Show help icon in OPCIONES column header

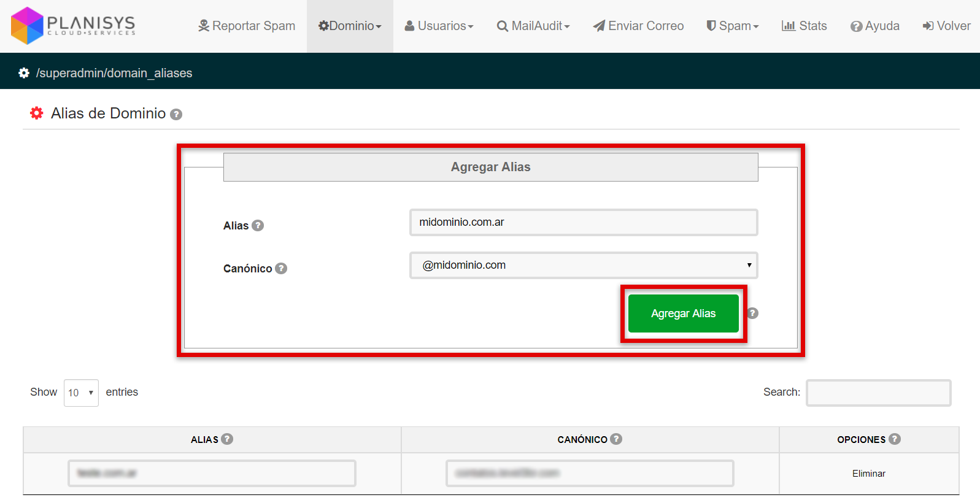(895, 439)
